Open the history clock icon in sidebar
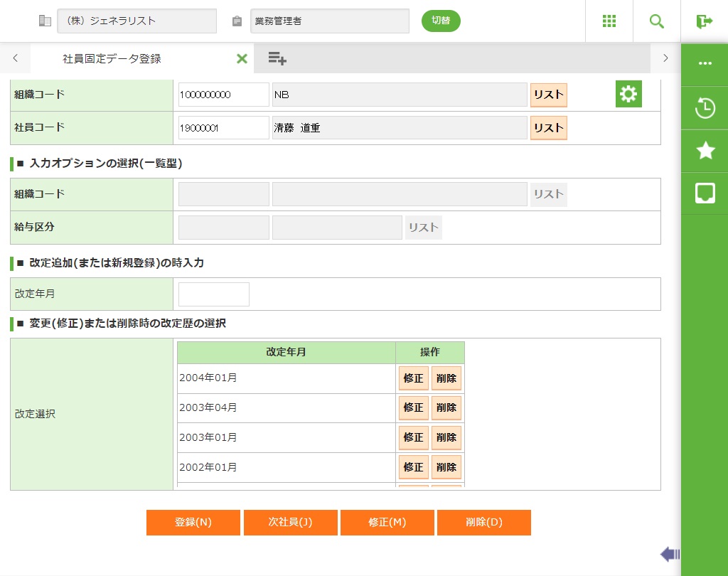The image size is (728, 576). pos(705,109)
